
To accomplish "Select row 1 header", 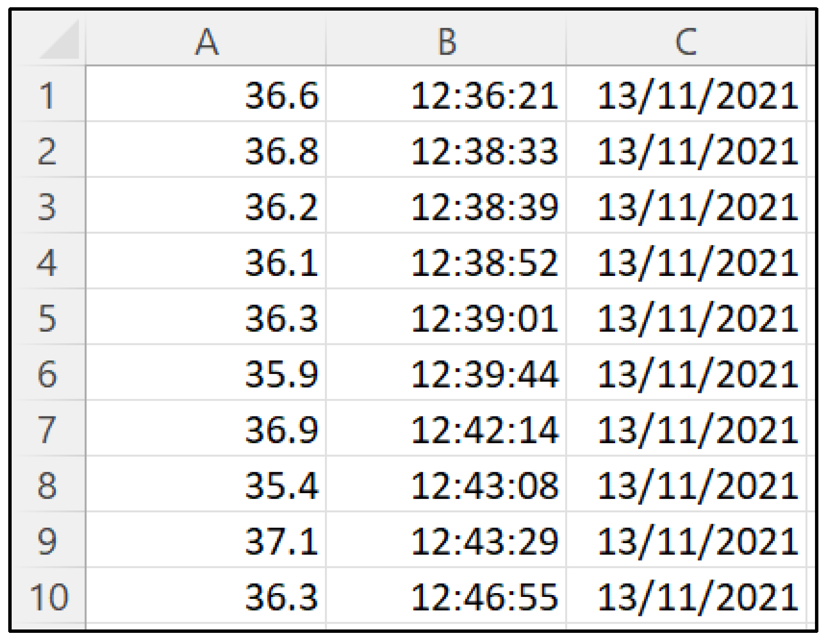I will (x=47, y=95).
